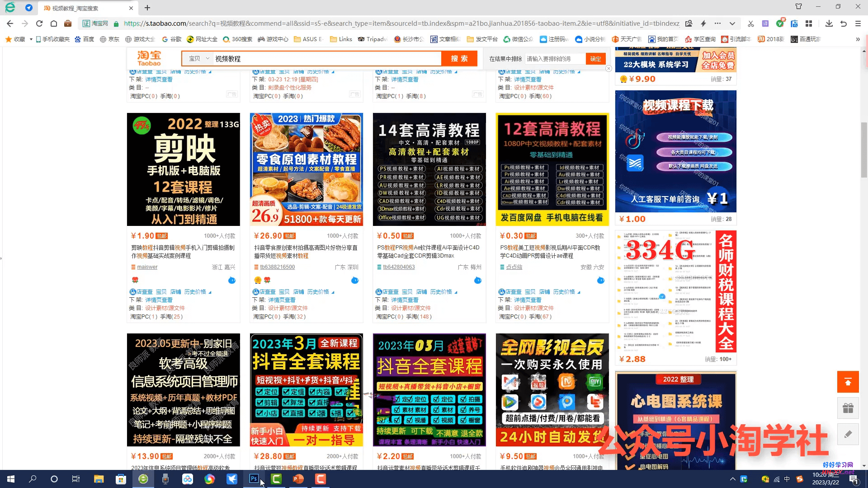This screenshot has width=868, height=488.
Task: Click the gift box sidebar icon
Action: pos(848,408)
